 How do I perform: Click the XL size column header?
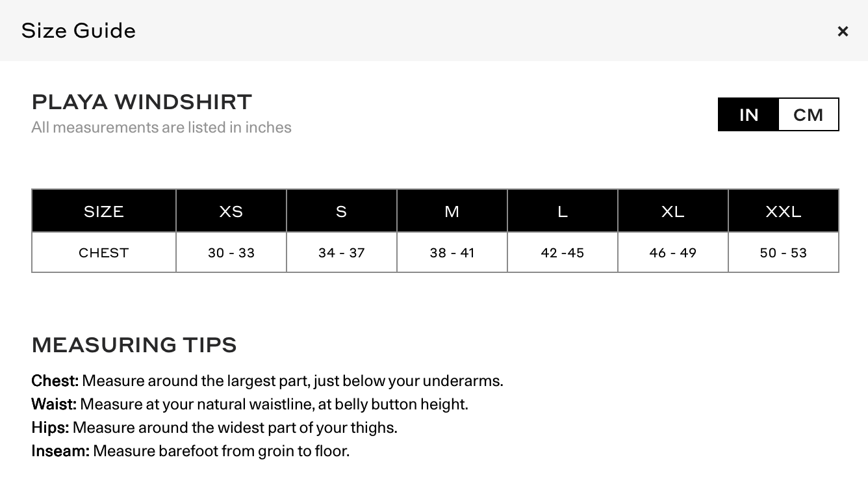pyautogui.click(x=673, y=211)
